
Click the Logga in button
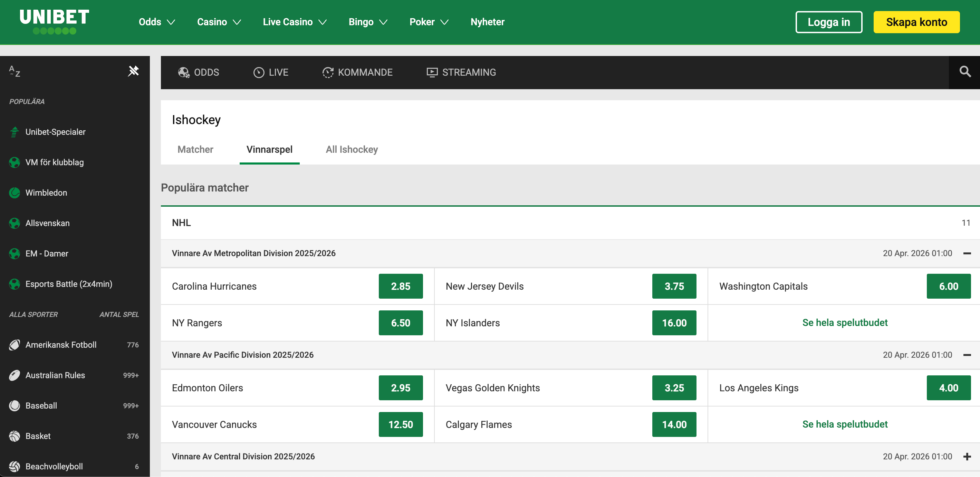point(829,22)
